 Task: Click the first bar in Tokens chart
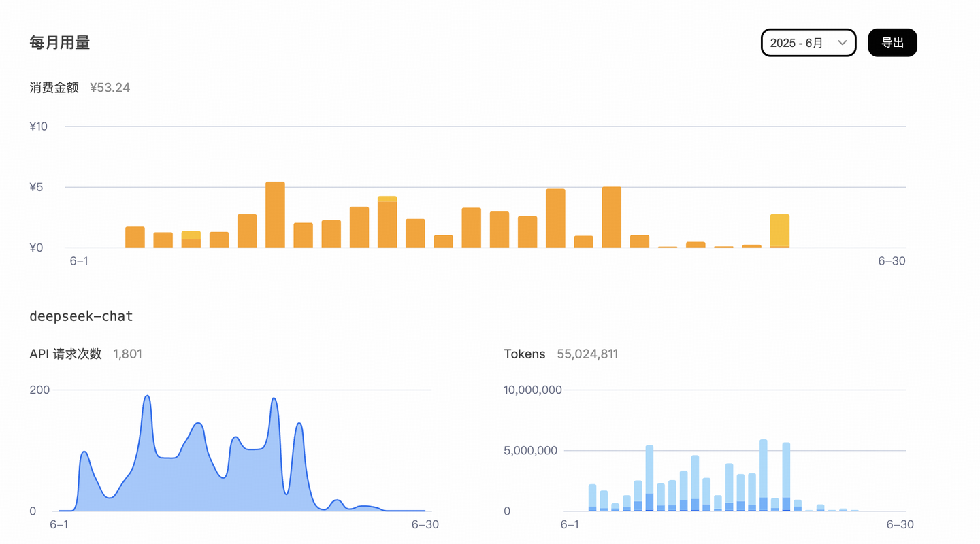(x=592, y=497)
